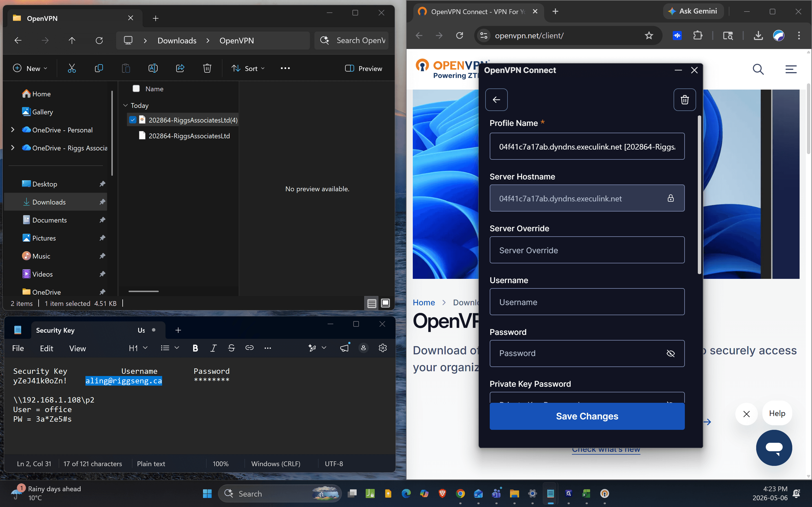The image size is (812, 507).
Task: Click OpenVPN Connect dialog vertical scrollbar
Action: pyautogui.click(x=699, y=194)
